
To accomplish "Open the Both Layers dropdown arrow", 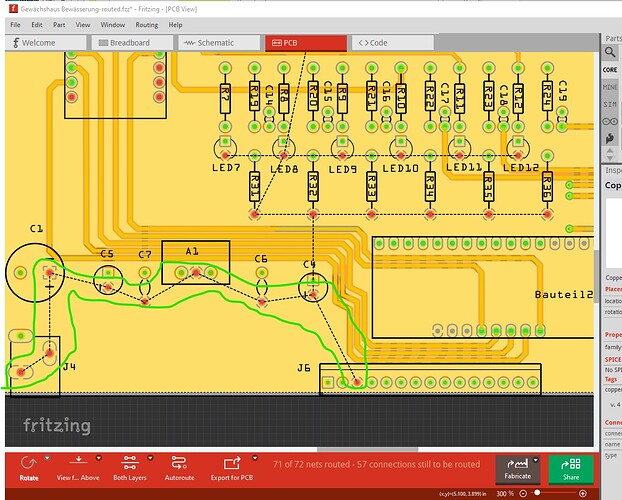I will 150,458.
